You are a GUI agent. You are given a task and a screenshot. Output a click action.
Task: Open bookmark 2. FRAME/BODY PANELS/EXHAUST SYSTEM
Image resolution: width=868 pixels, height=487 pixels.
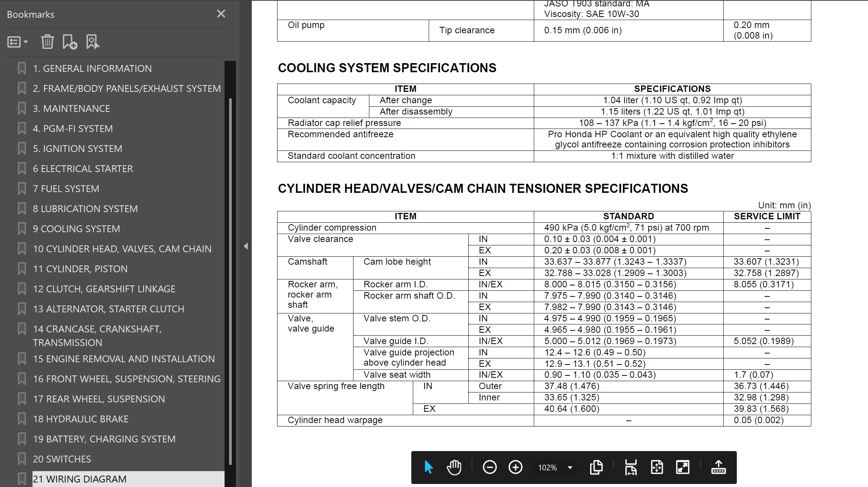click(127, 88)
